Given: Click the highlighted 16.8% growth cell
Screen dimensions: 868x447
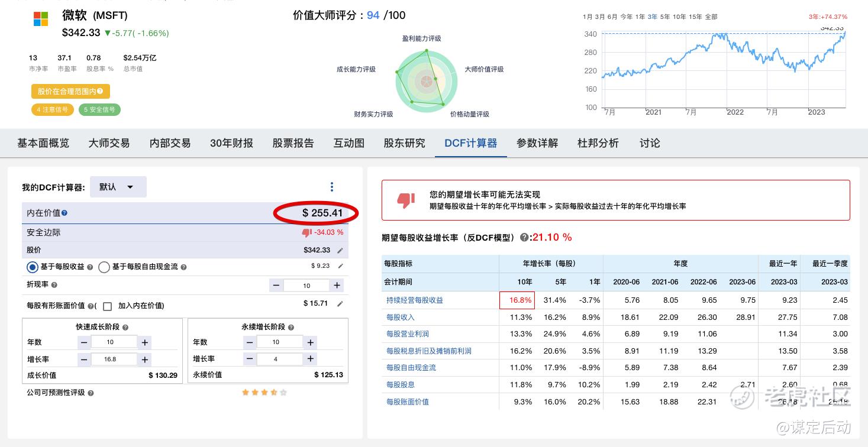Looking at the screenshot, I should pyautogui.click(x=517, y=300).
